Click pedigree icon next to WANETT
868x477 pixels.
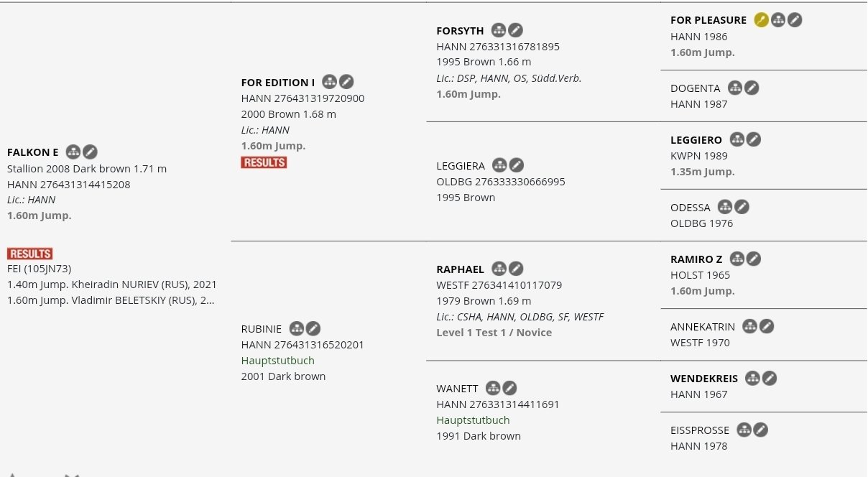point(493,388)
